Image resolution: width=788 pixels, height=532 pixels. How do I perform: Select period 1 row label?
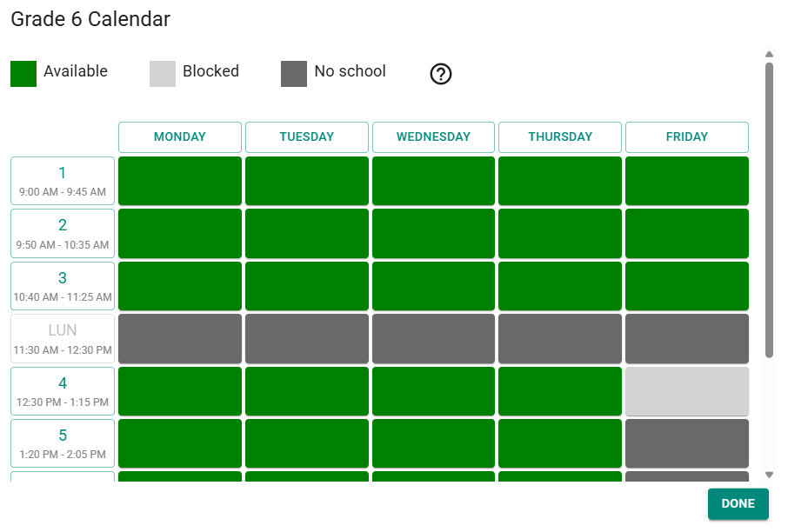pyautogui.click(x=62, y=180)
